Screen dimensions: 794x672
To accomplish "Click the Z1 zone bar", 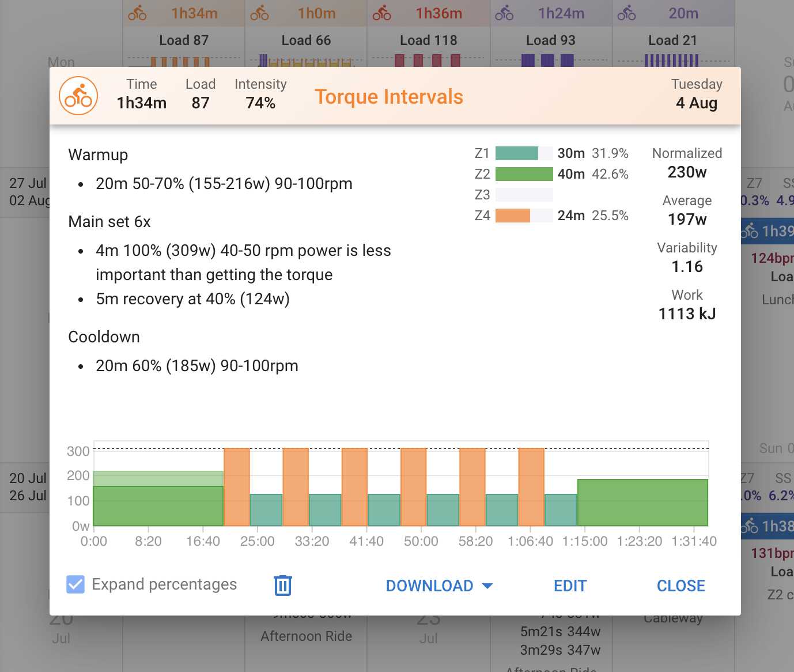I will tap(517, 153).
